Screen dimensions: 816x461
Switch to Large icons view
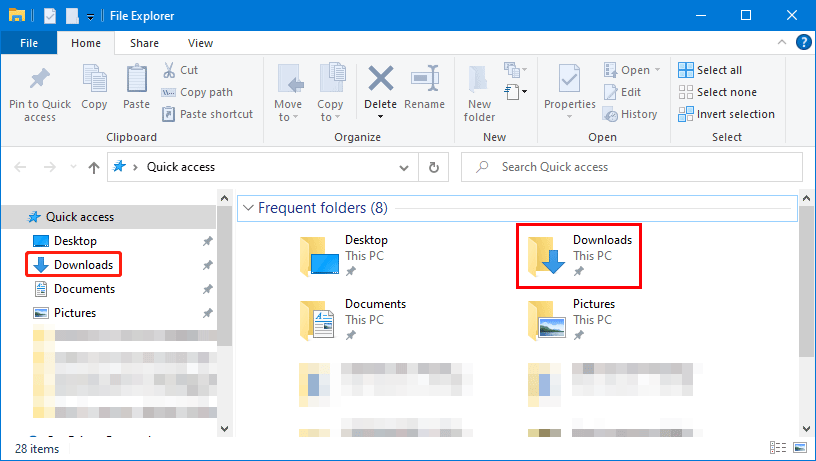(800, 447)
